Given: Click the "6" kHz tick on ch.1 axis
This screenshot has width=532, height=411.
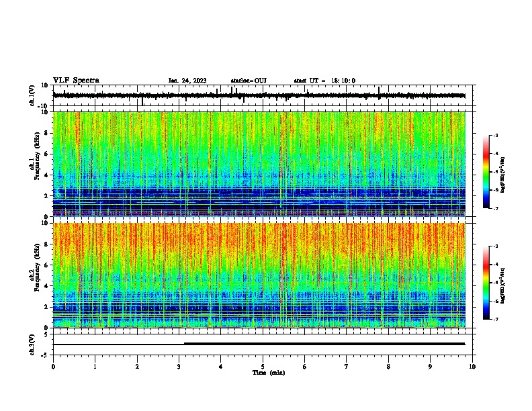Looking at the screenshot, I should coord(46,154).
